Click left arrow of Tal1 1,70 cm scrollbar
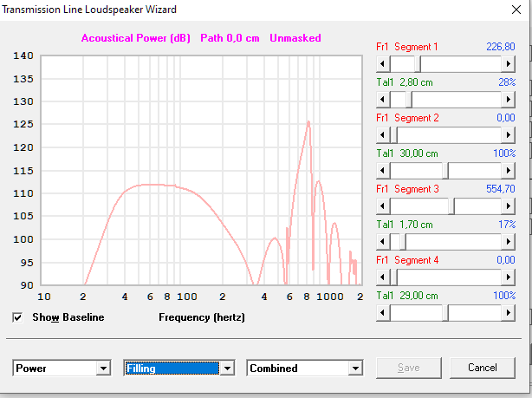532x398 pixels. [x=383, y=241]
